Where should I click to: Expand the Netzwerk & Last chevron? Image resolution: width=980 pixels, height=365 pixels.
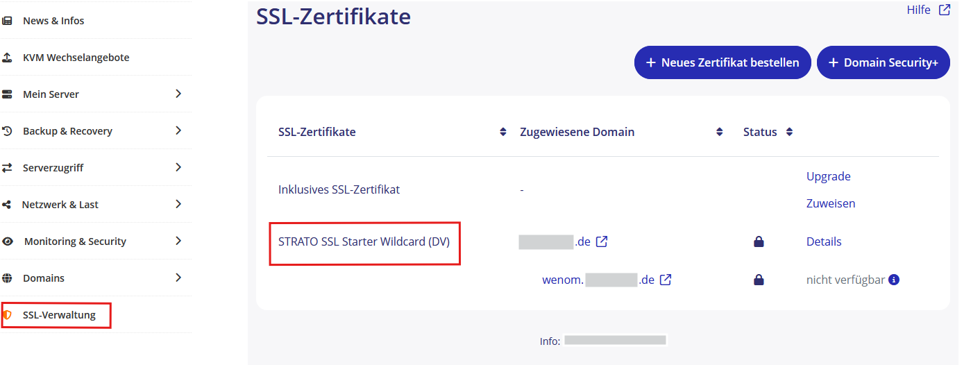pos(178,204)
